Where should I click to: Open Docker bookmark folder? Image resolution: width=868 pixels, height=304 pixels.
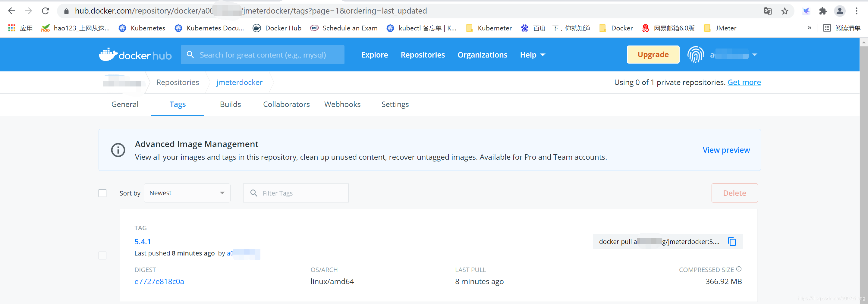[616, 28]
